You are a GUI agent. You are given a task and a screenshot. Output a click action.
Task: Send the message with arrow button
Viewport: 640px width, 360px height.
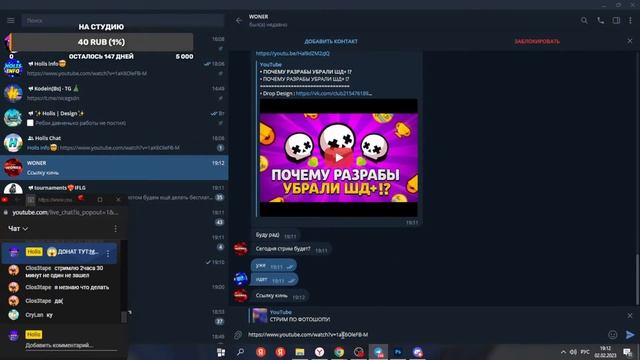tap(630, 335)
